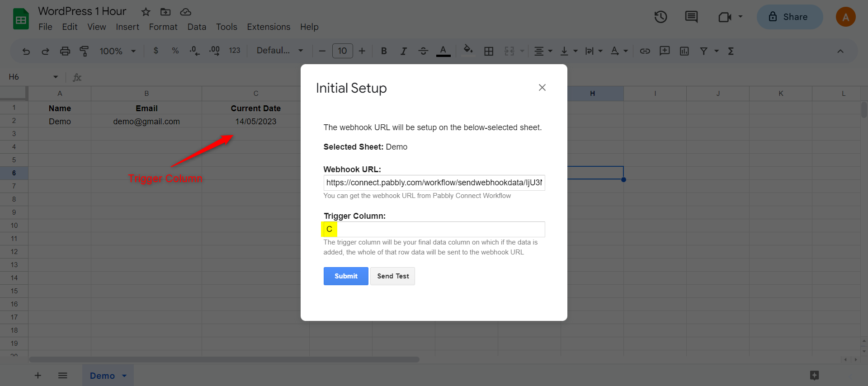Open the Explore button at bottom right
The height and width of the screenshot is (386, 868).
tap(814, 376)
